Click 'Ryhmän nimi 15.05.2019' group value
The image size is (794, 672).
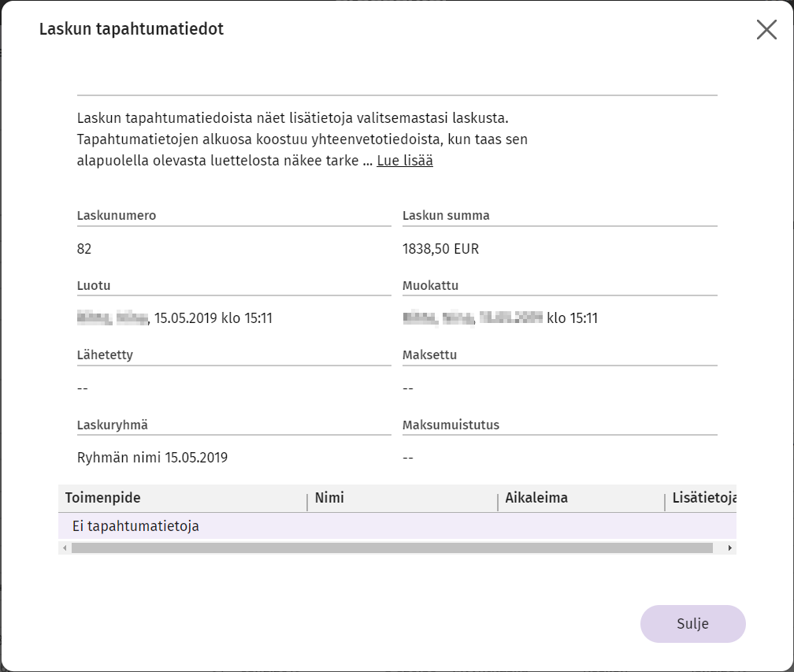click(x=153, y=457)
